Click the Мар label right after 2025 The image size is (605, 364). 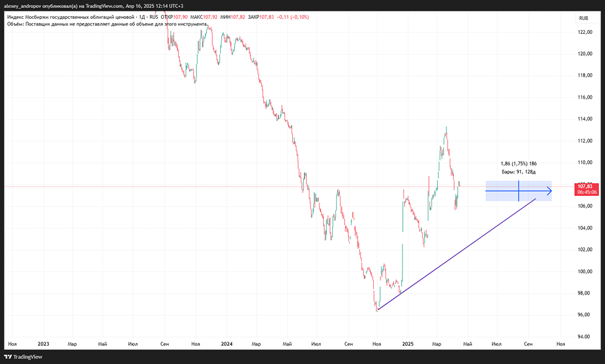coord(436,344)
